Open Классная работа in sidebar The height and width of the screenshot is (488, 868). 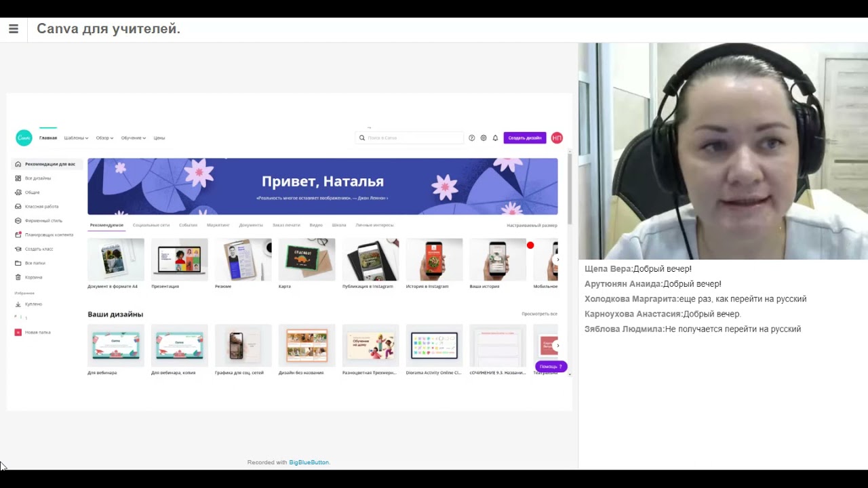tap(41, 207)
